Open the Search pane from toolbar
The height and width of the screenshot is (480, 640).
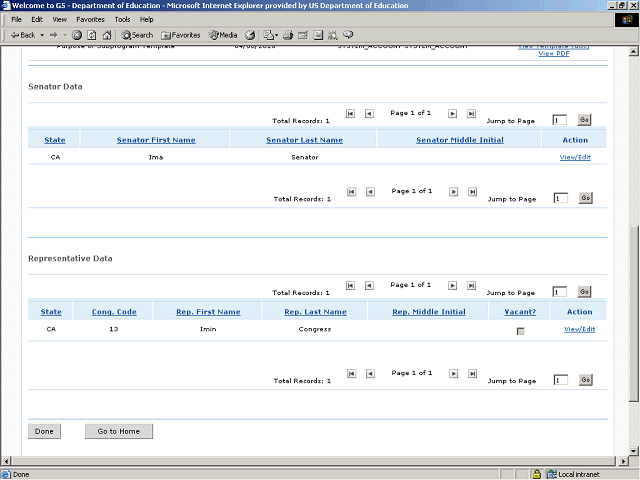pos(137,35)
